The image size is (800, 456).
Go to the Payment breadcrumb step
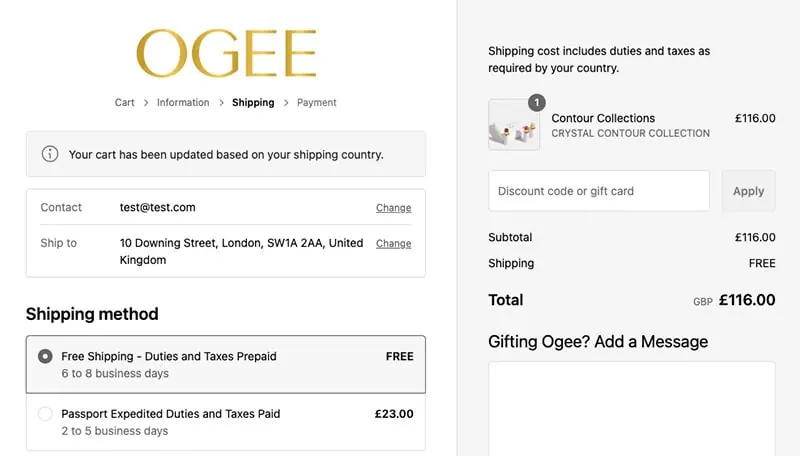(317, 103)
